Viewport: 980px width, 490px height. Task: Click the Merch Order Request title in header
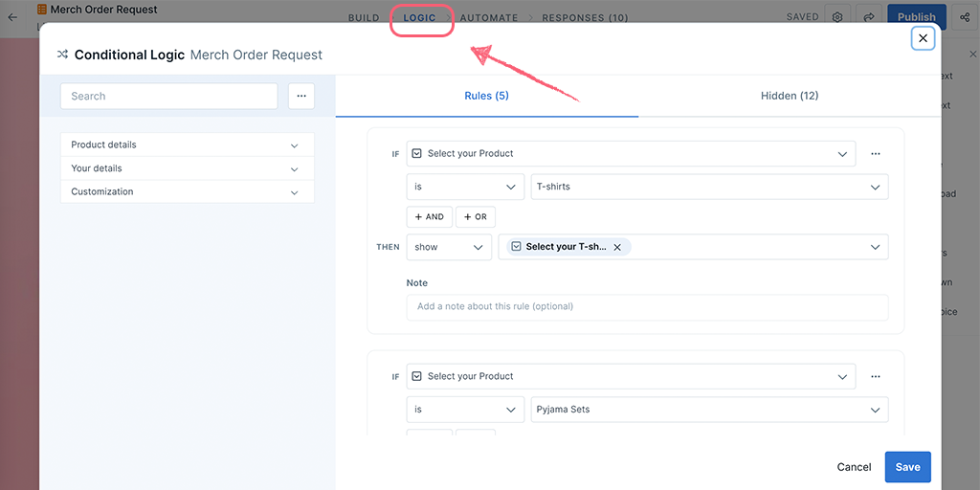tap(103, 10)
